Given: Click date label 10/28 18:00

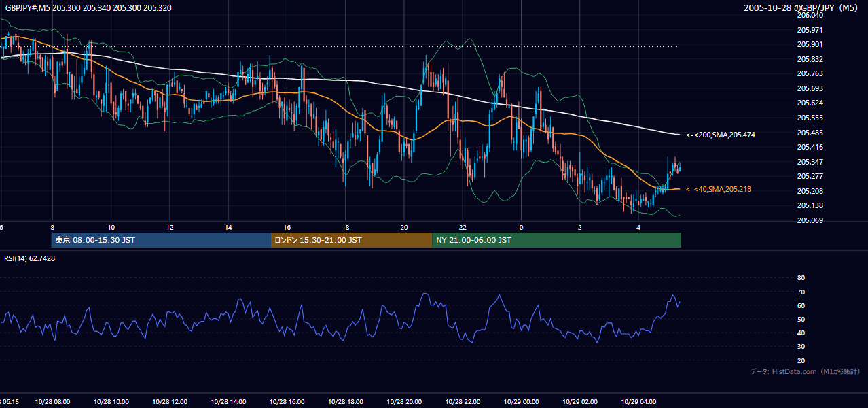Looking at the screenshot, I should (346, 402).
